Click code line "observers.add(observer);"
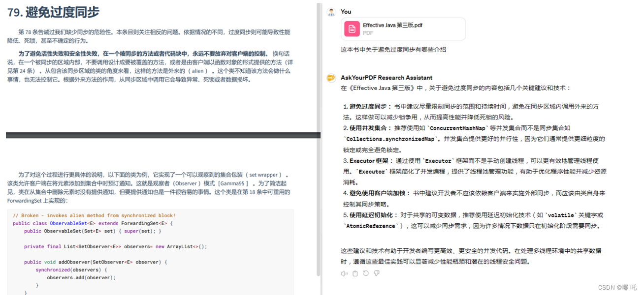 click(x=81, y=277)
